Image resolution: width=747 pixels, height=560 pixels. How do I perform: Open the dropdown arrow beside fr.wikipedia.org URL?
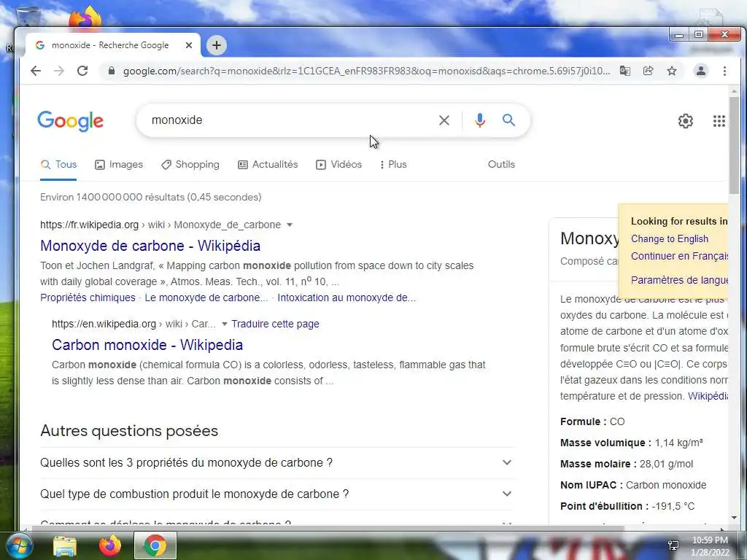click(x=289, y=225)
